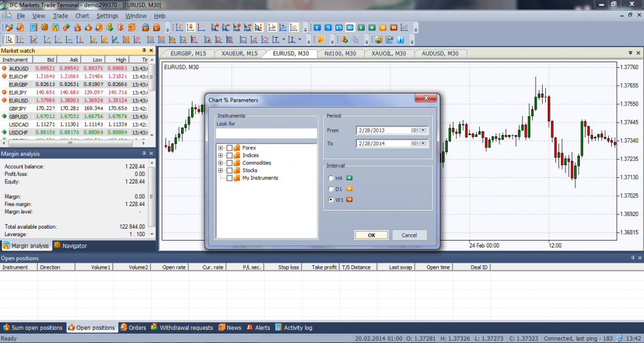The height and width of the screenshot is (343, 644).
Task: Tick the My Instruments checkbox
Action: pyautogui.click(x=229, y=178)
